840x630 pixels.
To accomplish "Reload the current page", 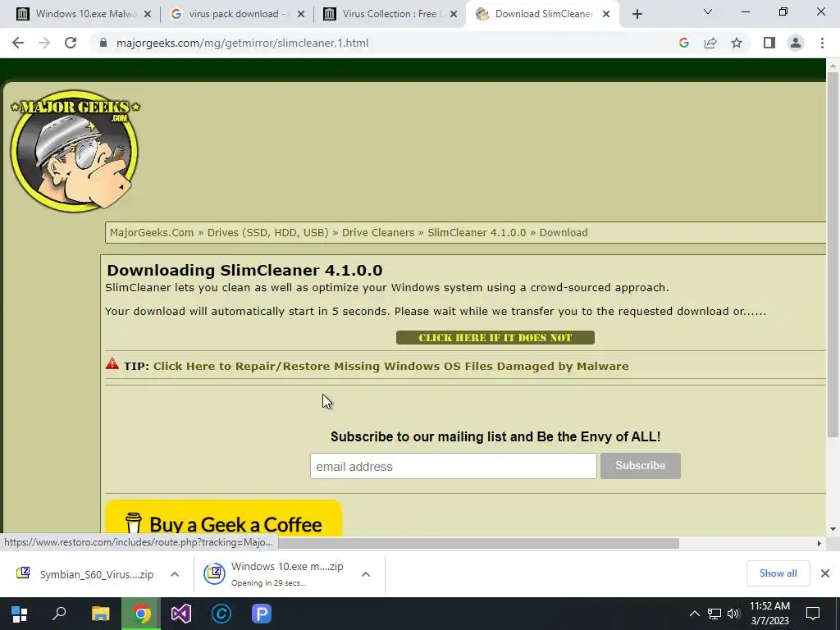I will (71, 43).
